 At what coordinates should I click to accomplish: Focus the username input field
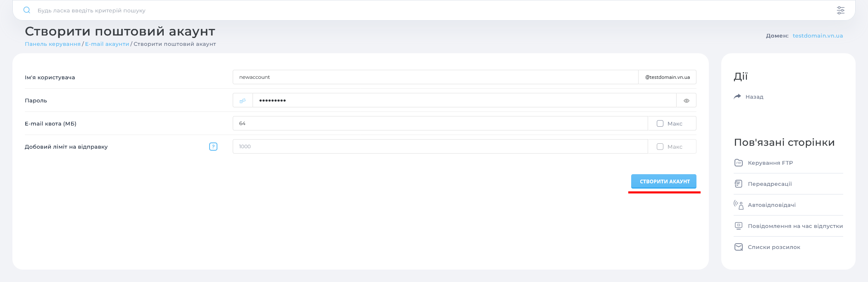pyautogui.click(x=435, y=77)
